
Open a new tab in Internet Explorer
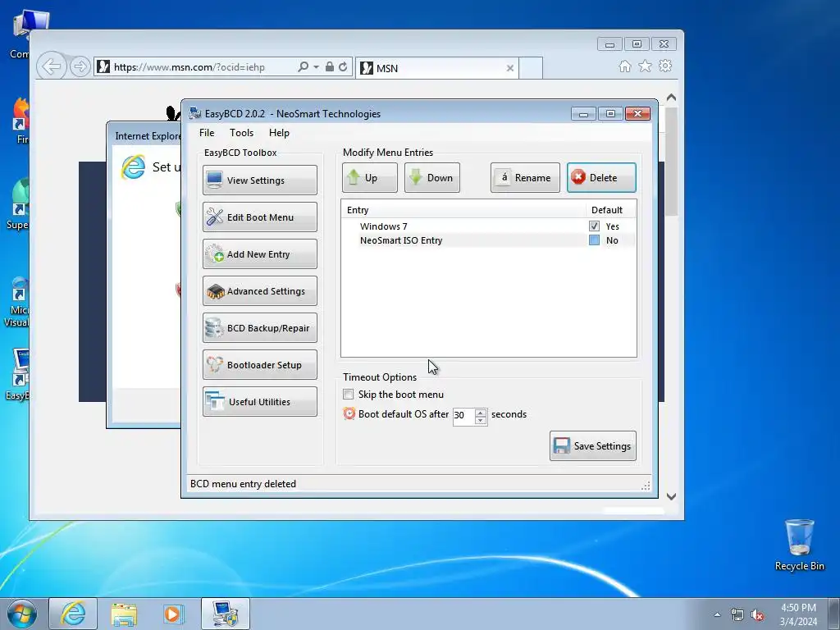click(x=531, y=68)
